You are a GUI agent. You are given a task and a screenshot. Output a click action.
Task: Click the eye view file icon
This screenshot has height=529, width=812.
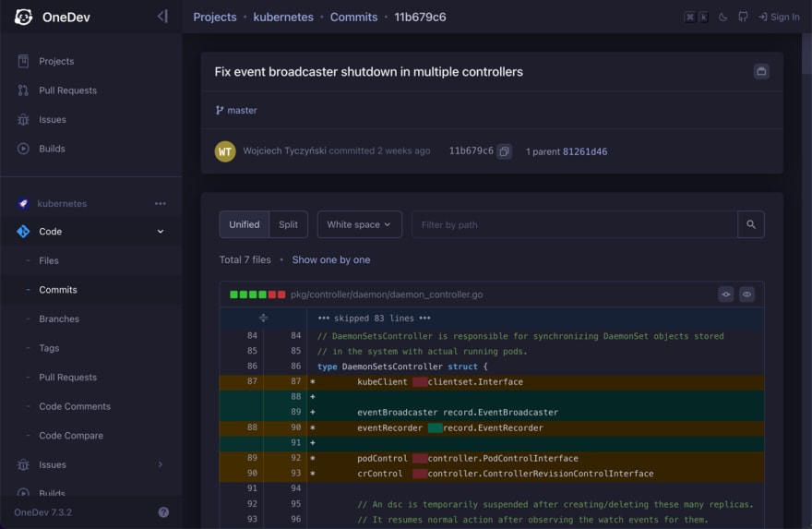click(746, 295)
